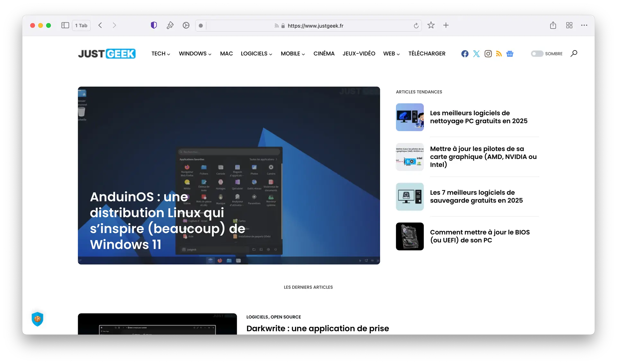Screen dimensions: 617x364
Task: Open a new tab with plus
Action: coord(446,25)
